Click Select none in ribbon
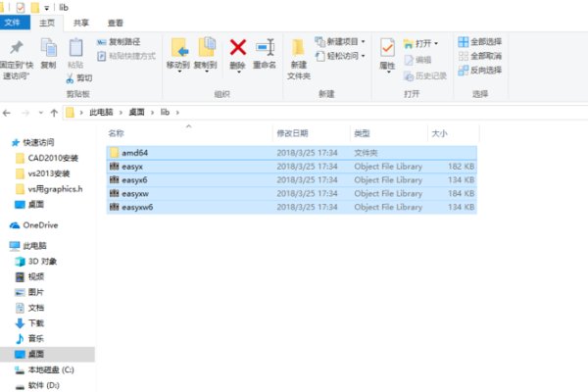This screenshot has height=392, width=588. click(479, 56)
